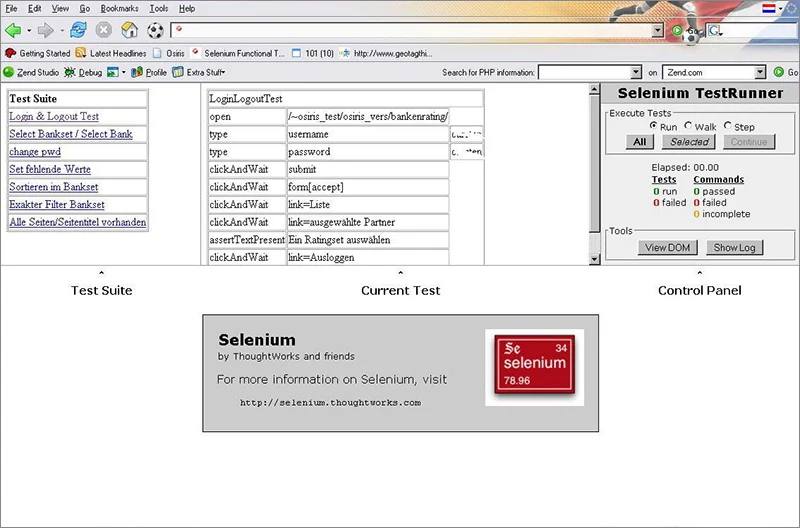Open the Zend Studio toolbar icon
The height and width of the screenshot is (528, 800).
(9, 72)
